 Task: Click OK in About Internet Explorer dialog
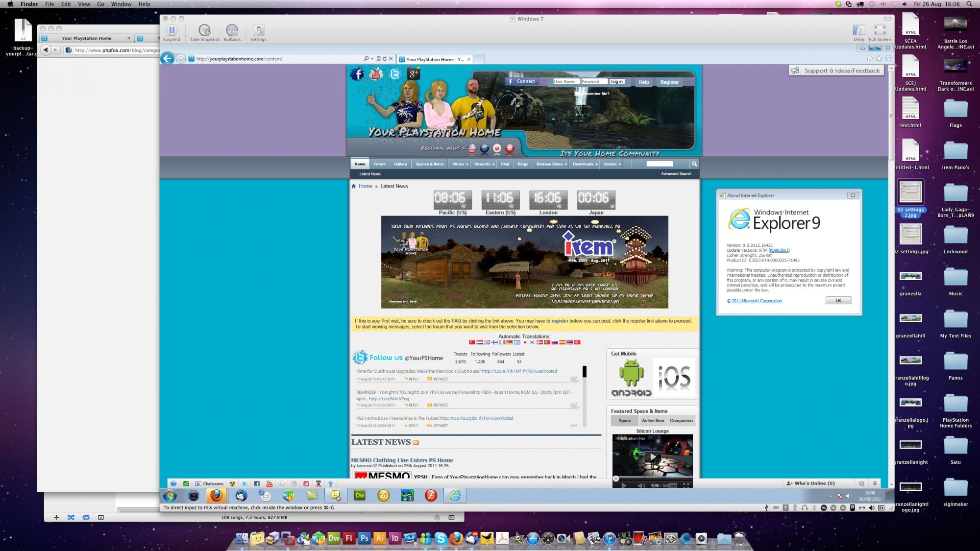[838, 301]
